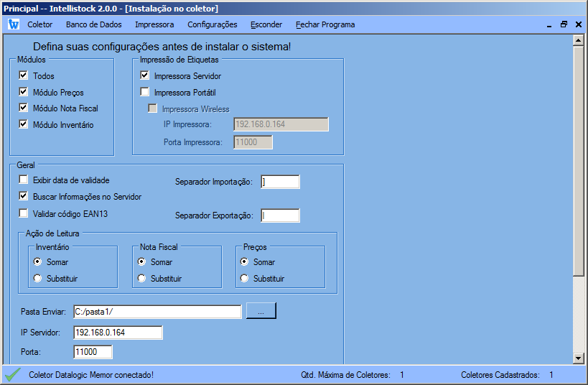Click the vertical scrollbar thumb

point(578,160)
